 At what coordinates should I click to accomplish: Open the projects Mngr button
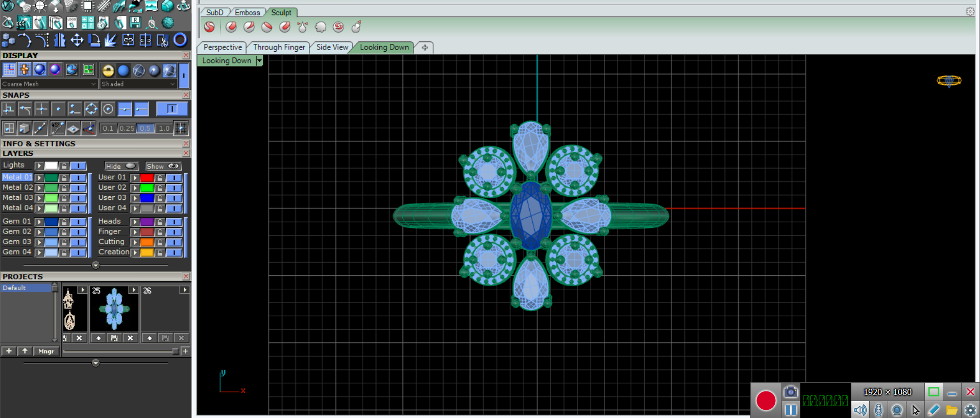tap(46, 351)
